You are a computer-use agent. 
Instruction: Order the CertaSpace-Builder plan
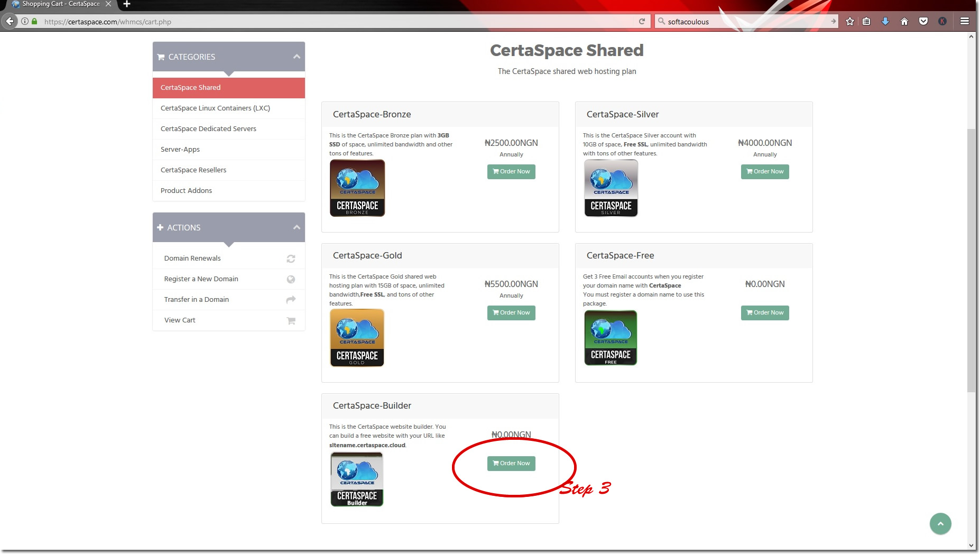tap(511, 464)
